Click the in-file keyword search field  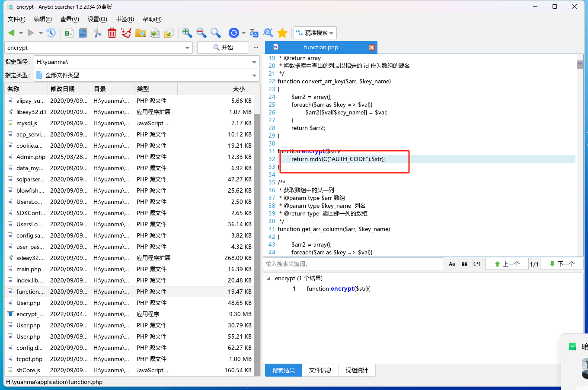pyautogui.click(x=353, y=264)
